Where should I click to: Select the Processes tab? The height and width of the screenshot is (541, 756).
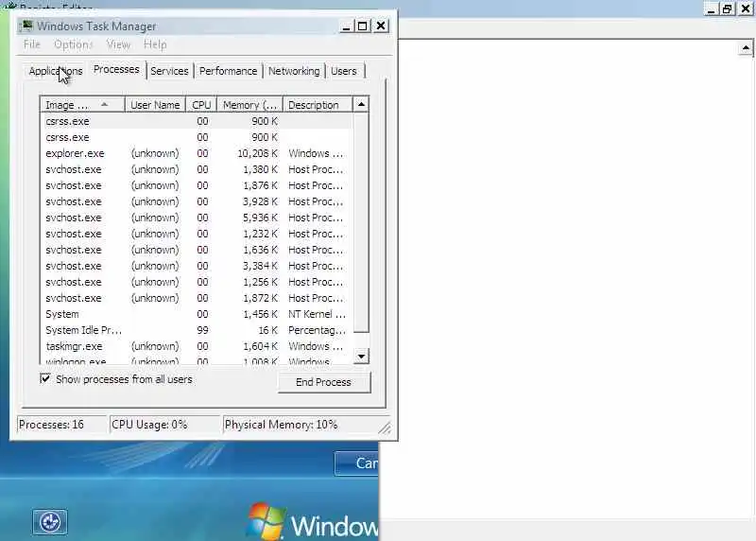point(116,69)
